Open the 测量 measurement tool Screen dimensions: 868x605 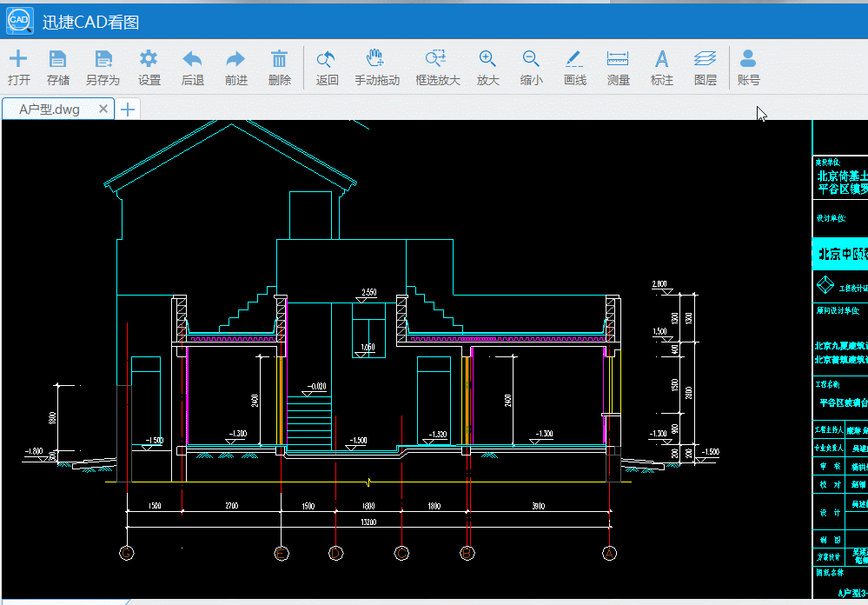tap(619, 67)
